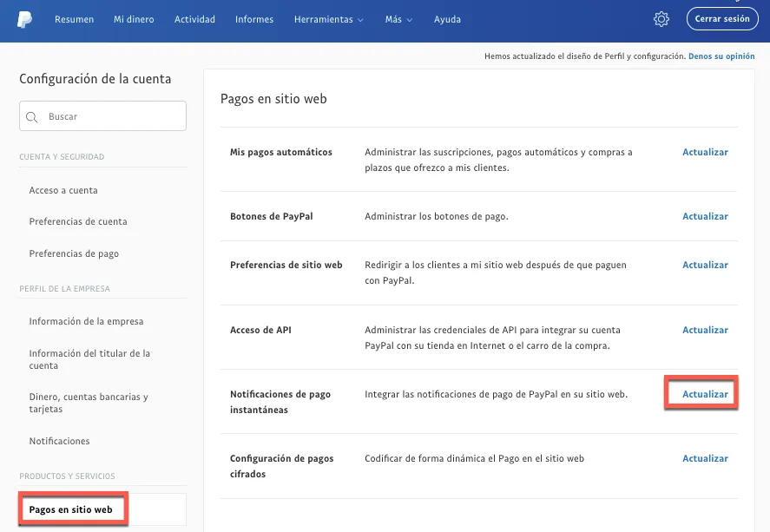Click the Configuración de la cuenta heading
770x532 pixels.
pyautogui.click(x=95, y=79)
